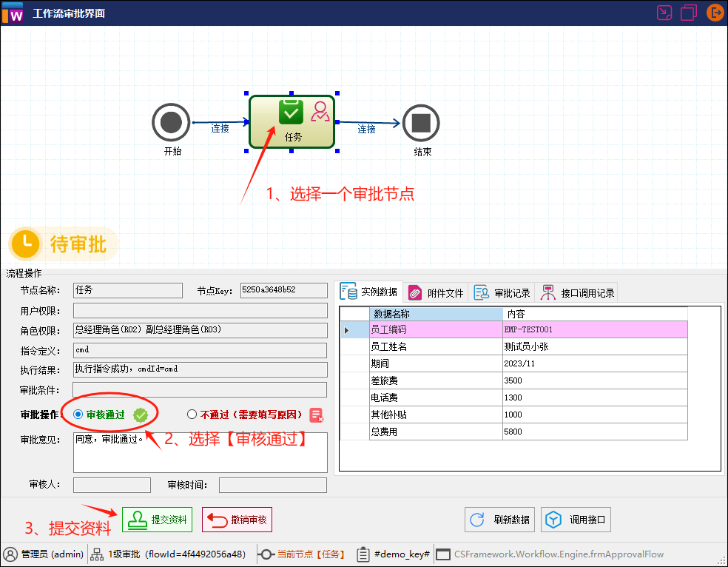Click the 角色权限 field

click(200, 330)
